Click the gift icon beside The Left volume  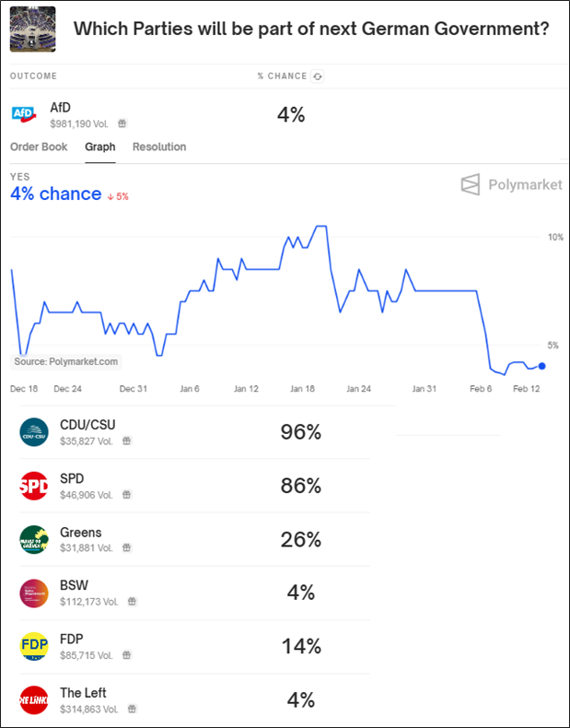point(132,709)
